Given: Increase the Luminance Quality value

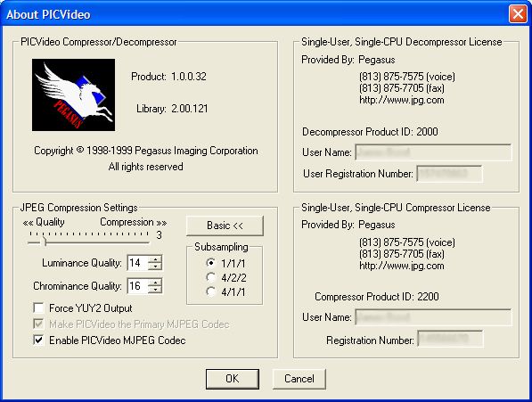Looking at the screenshot, I should 155,259.
